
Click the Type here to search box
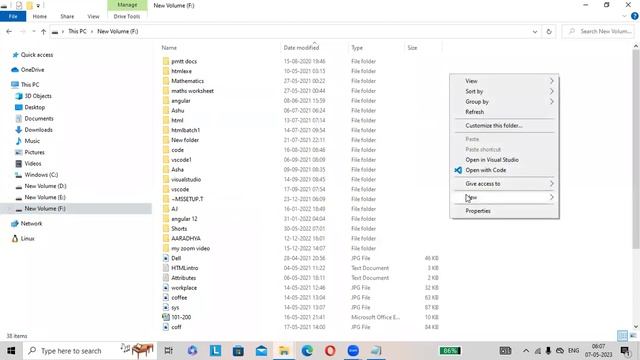(90, 351)
